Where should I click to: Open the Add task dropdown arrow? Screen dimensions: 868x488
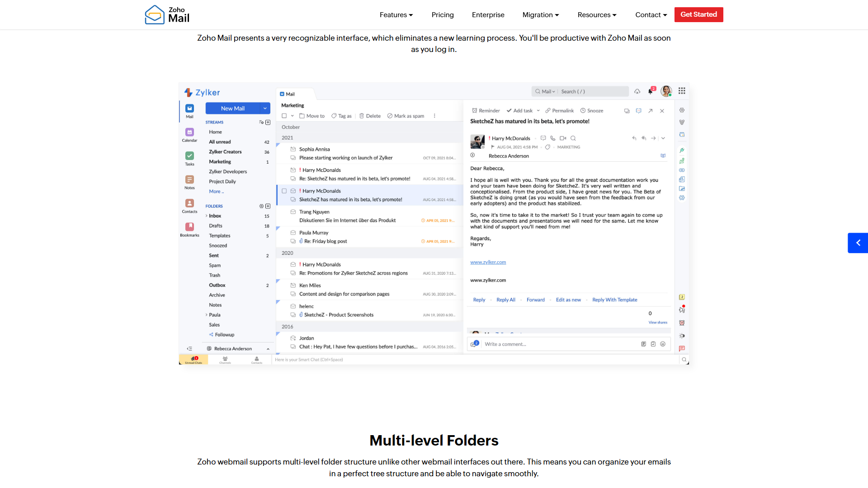pos(538,111)
